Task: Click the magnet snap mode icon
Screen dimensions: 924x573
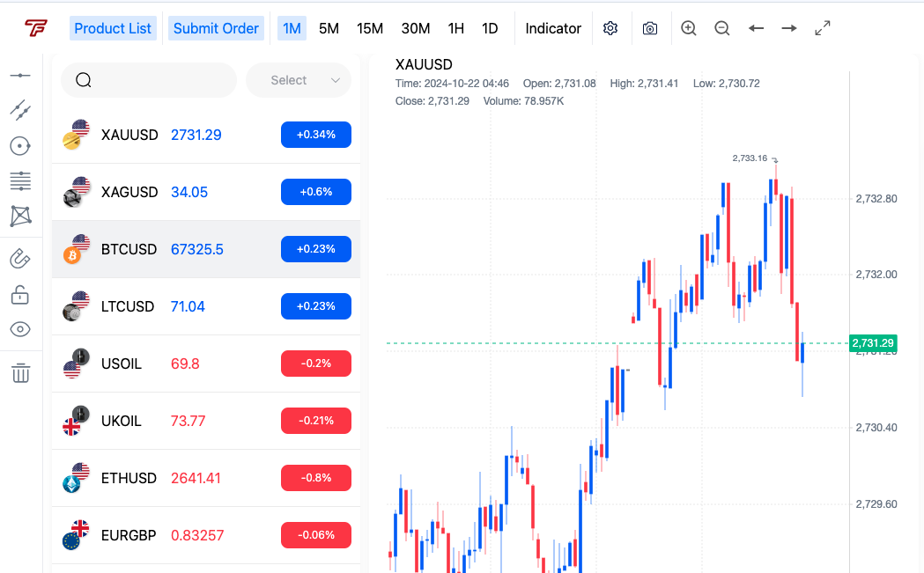Action: pyautogui.click(x=20, y=259)
